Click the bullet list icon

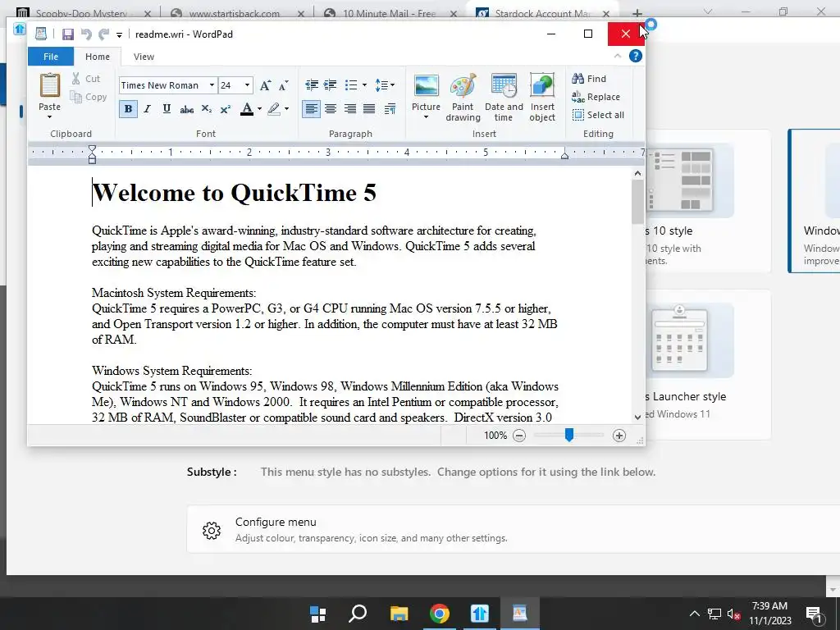point(351,84)
